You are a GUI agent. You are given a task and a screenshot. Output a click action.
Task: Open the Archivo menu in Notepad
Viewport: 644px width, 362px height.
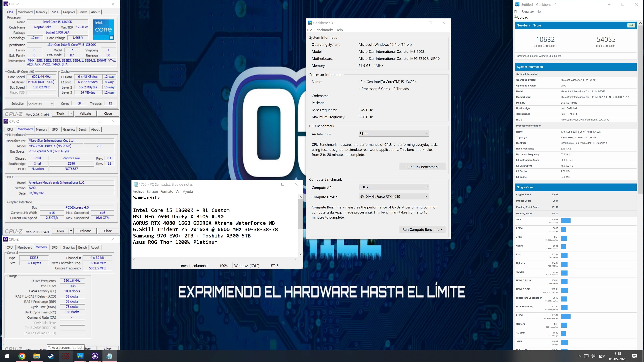[139, 192]
